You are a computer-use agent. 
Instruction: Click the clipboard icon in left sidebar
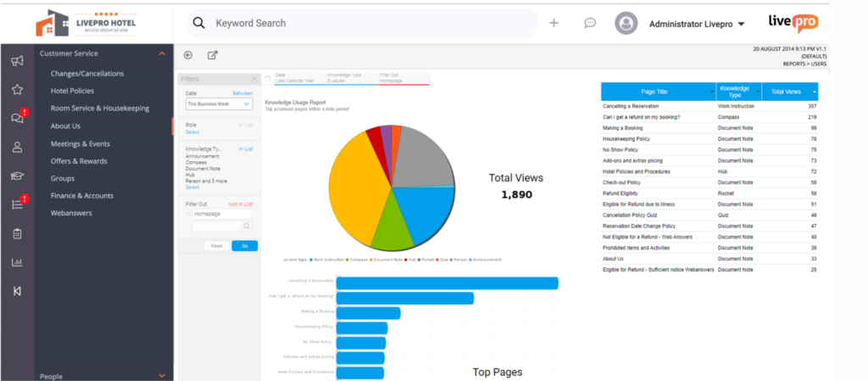click(x=17, y=233)
